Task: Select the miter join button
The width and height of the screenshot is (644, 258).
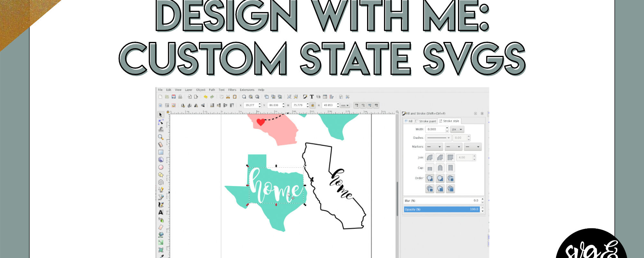Action: (450, 157)
